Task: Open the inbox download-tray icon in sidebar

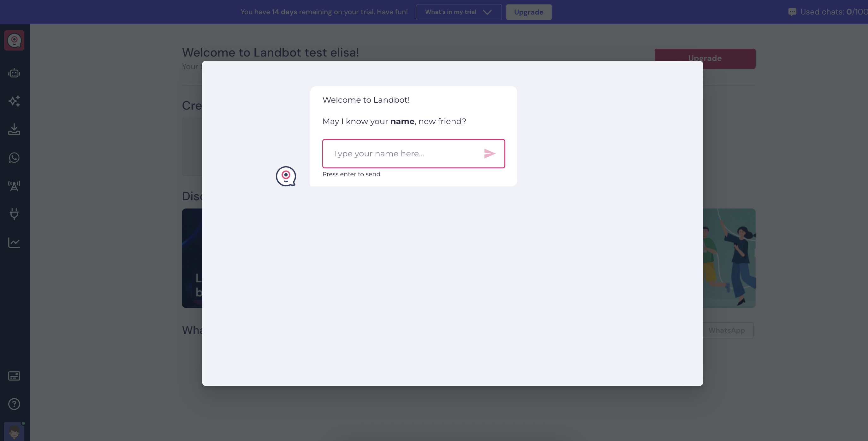Action: pos(14,129)
